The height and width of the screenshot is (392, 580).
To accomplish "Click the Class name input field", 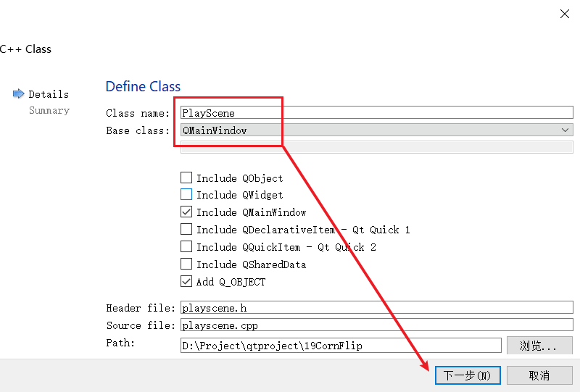I will coord(377,113).
